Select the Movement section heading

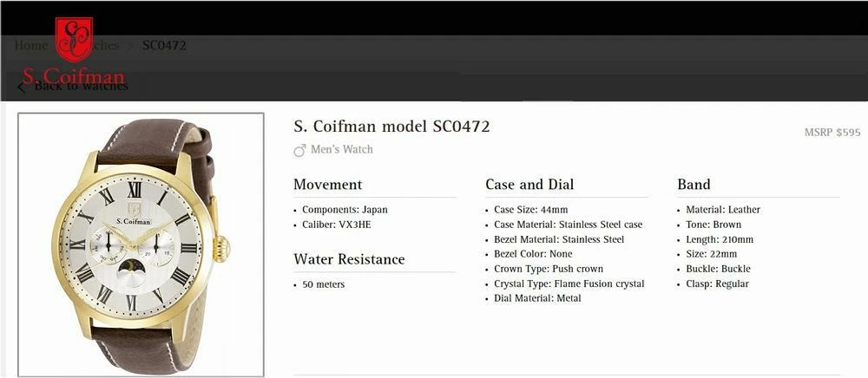(x=327, y=185)
